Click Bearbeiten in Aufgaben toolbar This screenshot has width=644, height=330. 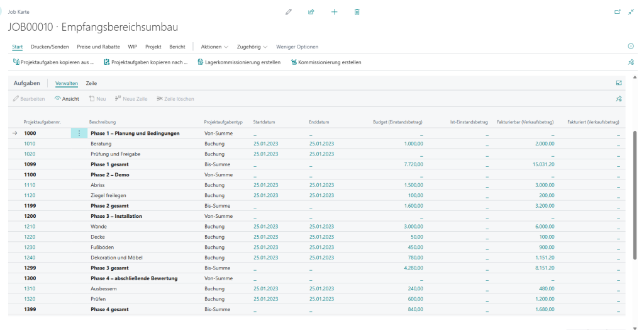tap(29, 99)
